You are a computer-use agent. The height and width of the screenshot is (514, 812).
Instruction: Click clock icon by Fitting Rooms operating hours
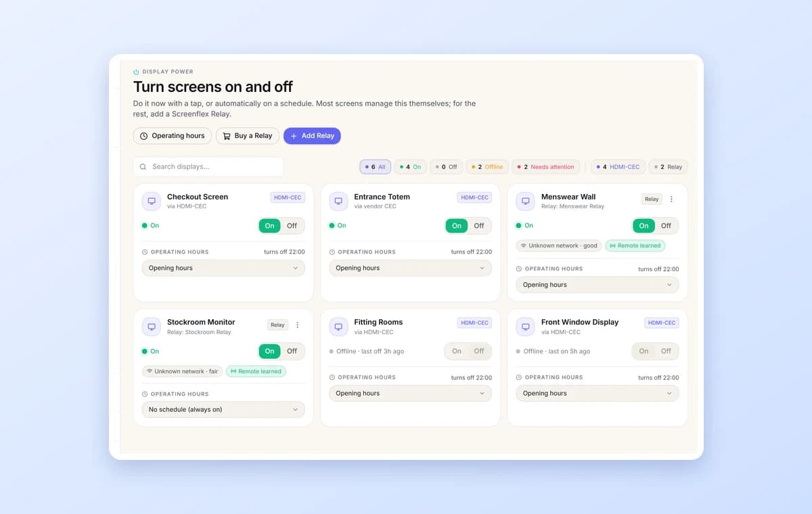coord(332,377)
